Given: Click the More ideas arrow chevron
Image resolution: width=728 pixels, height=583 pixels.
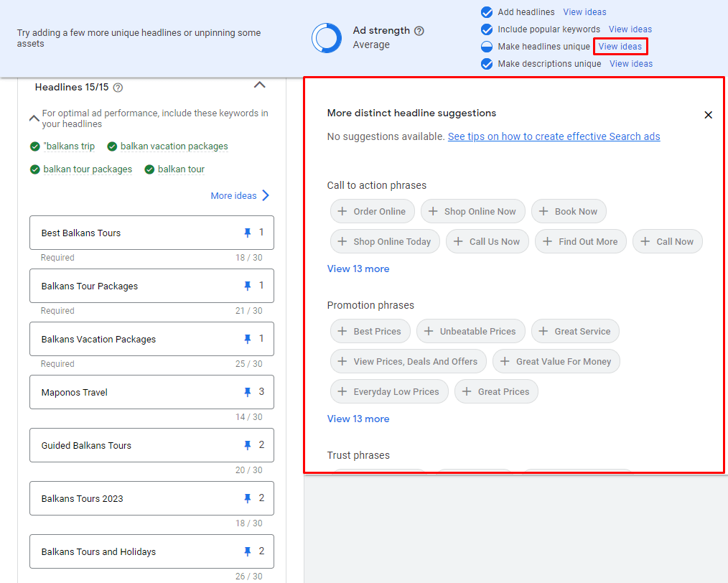Looking at the screenshot, I should [266, 195].
